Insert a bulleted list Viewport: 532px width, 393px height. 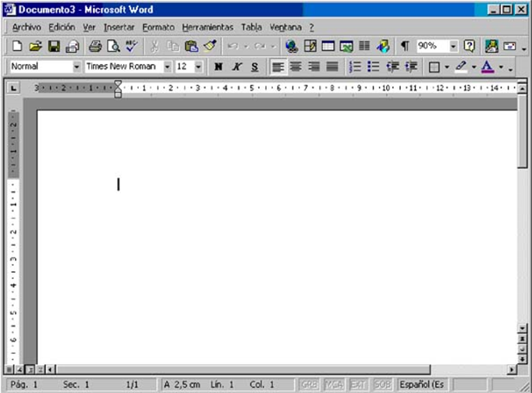[373, 66]
